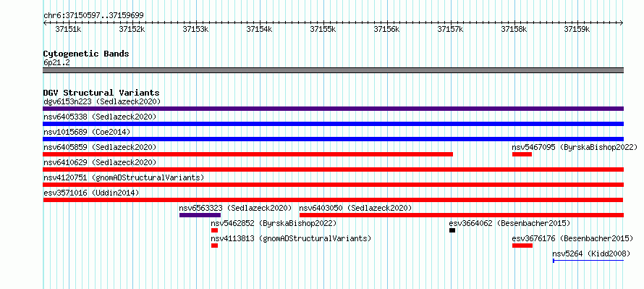
Task: Select the red nsv4120751 variant bar
Action: 333,185
